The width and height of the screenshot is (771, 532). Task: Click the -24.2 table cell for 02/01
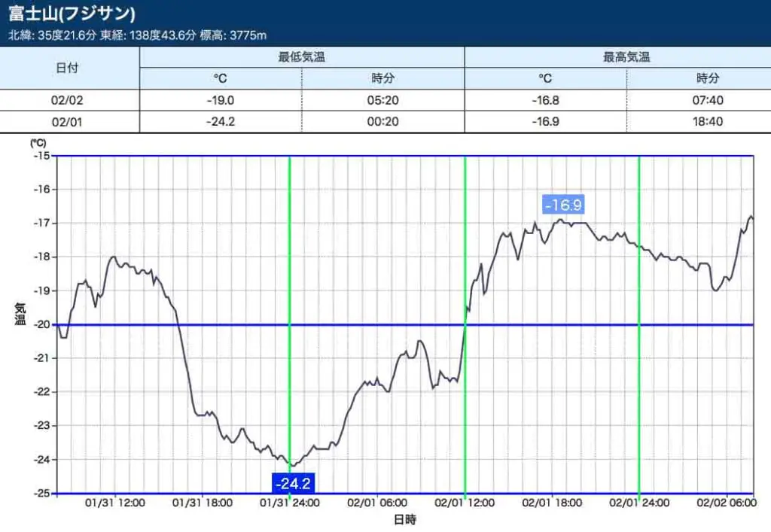click(x=221, y=122)
